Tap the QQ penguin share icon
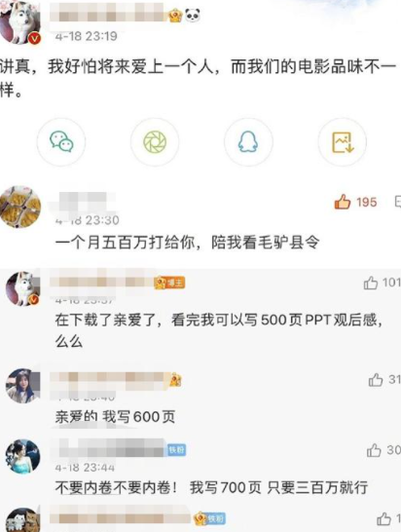Image resolution: width=401 pixels, height=532 pixels. point(248,142)
